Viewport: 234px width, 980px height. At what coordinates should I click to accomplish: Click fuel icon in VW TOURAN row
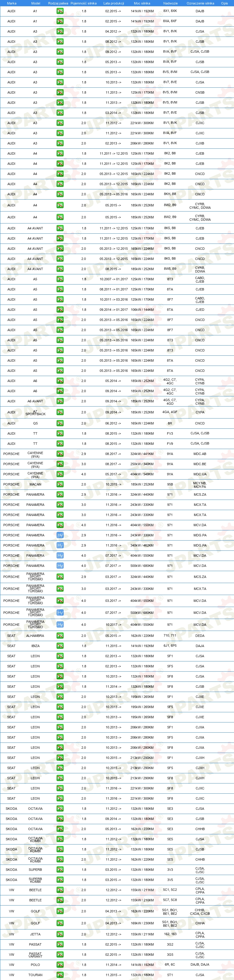click(60, 975)
